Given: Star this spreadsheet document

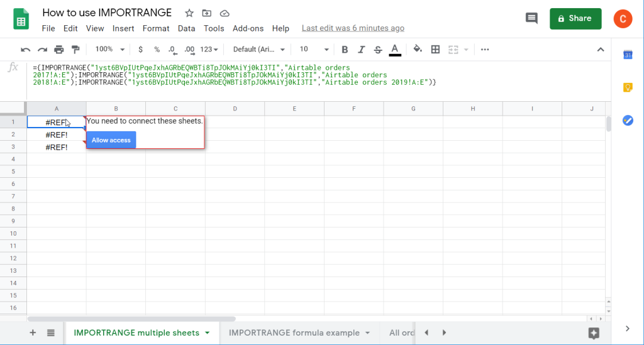Looking at the screenshot, I should tap(189, 13).
